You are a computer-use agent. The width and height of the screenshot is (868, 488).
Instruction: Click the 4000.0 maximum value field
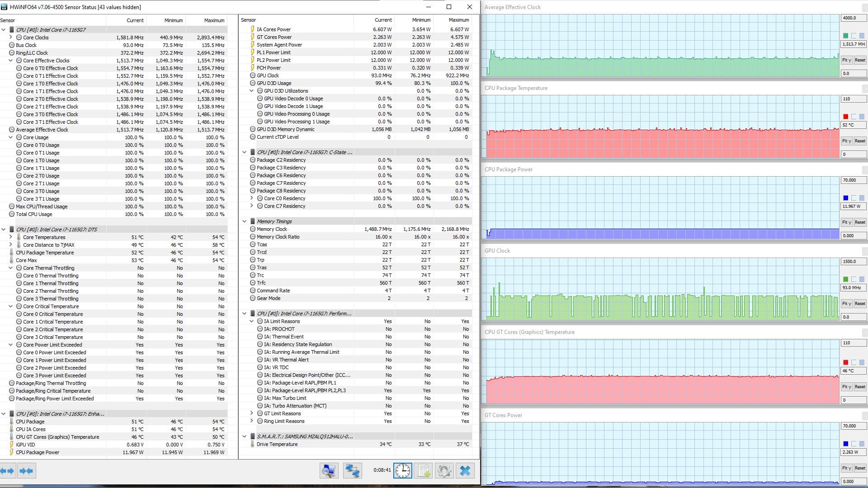pos(853,18)
